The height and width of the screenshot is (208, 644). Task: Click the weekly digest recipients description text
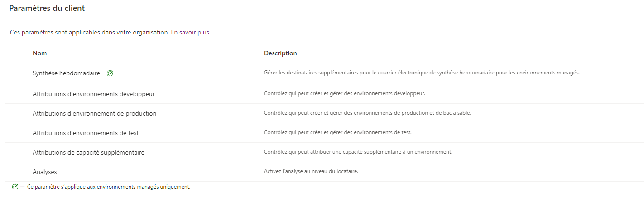coord(422,73)
